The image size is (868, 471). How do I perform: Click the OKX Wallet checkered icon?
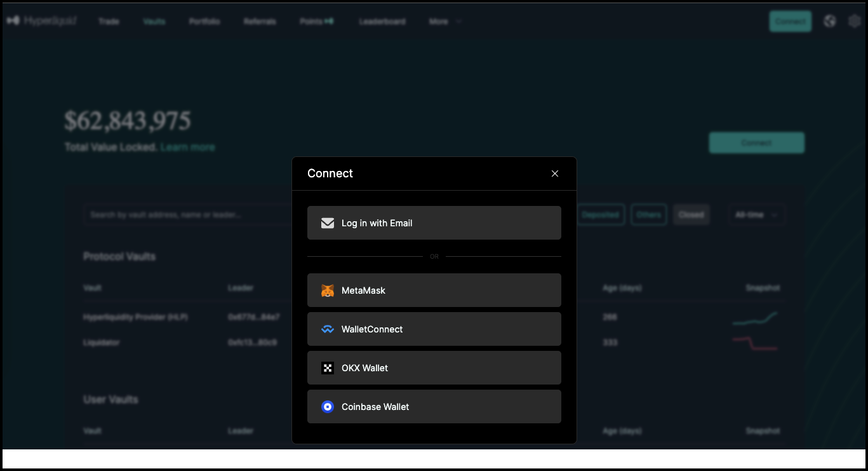coord(328,368)
